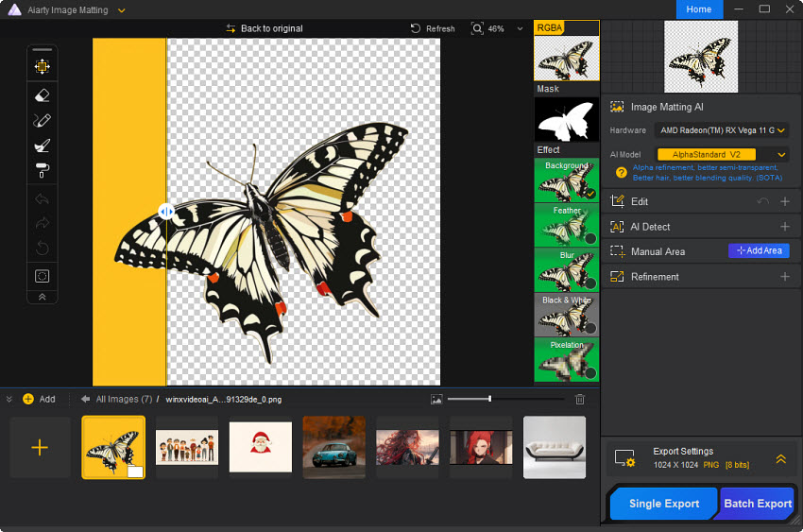Select the blue car thumbnail
This screenshot has width=803, height=532.
pos(333,447)
